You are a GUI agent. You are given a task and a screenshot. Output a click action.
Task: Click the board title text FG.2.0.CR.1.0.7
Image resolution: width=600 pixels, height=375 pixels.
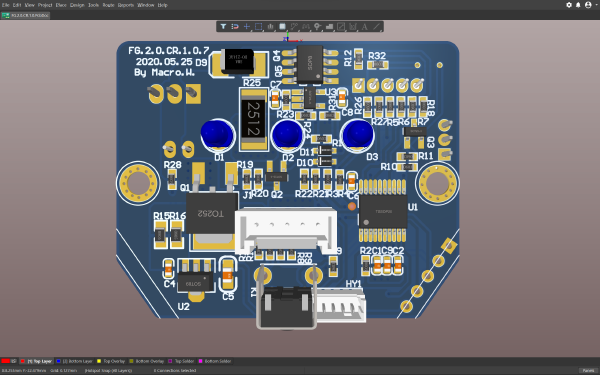(168, 51)
